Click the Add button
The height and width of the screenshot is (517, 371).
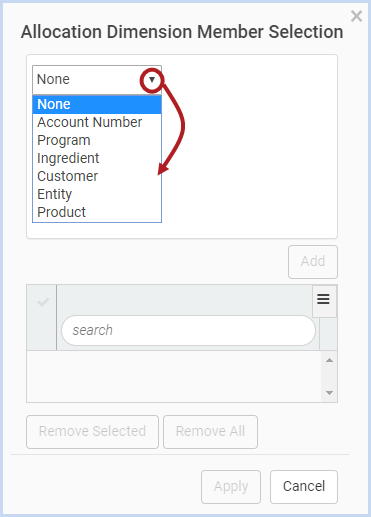[313, 262]
